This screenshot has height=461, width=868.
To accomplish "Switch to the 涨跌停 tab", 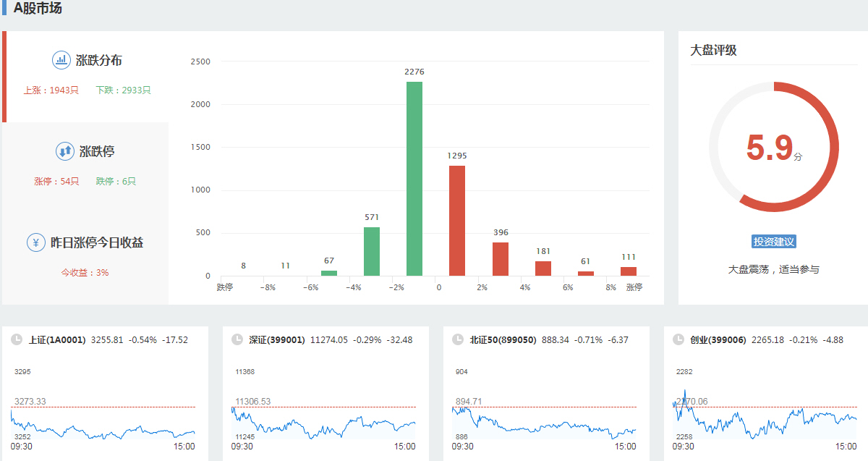I will click(x=97, y=152).
